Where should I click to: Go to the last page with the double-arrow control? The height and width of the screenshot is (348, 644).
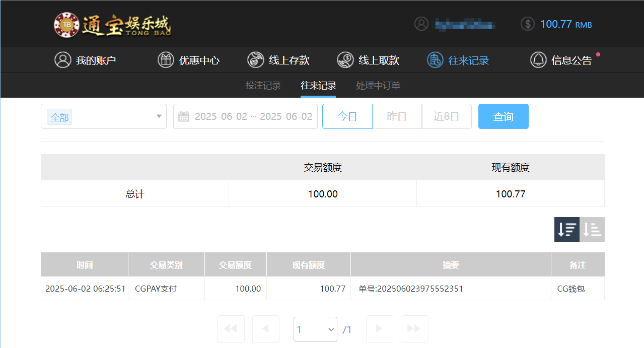[x=414, y=329]
